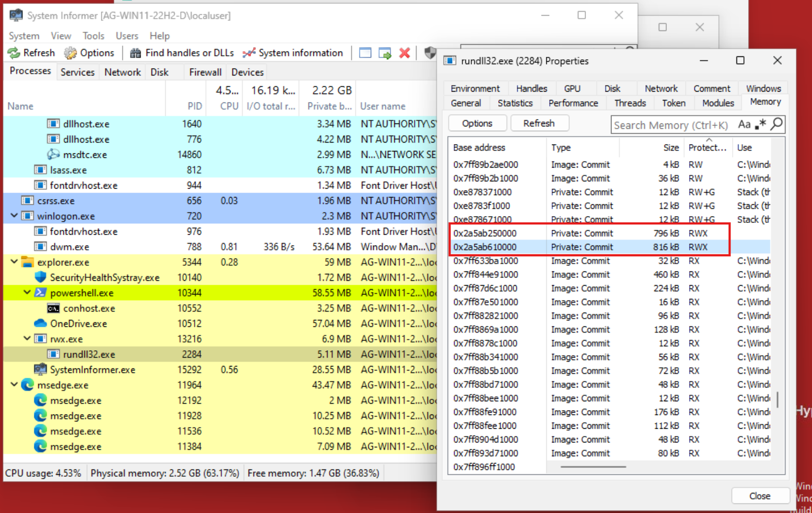
Task: Click the Options button in Memory tab
Action: tap(477, 123)
